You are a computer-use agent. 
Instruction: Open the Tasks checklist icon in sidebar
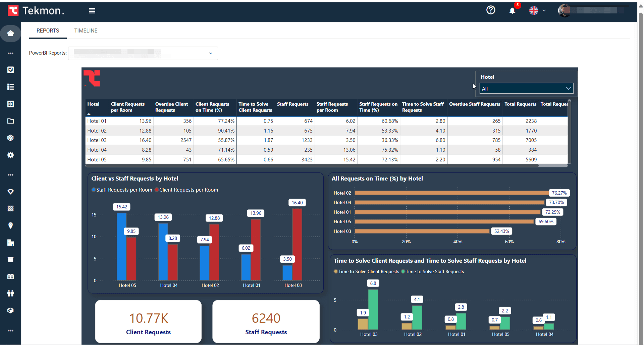(x=10, y=70)
